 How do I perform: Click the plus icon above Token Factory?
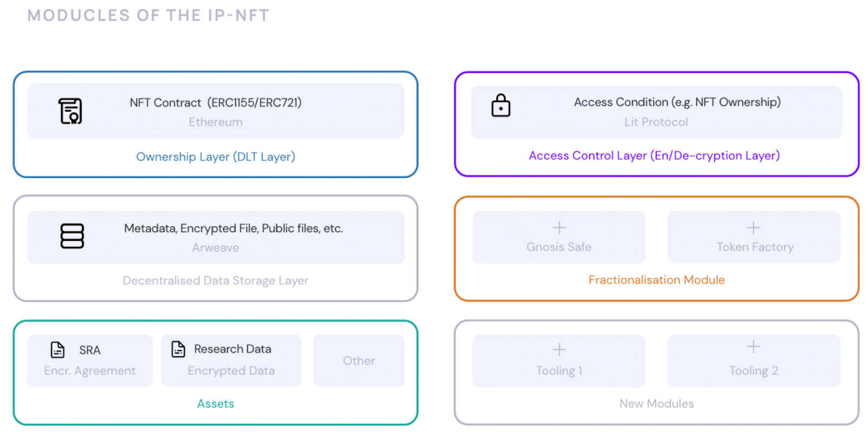tap(753, 227)
